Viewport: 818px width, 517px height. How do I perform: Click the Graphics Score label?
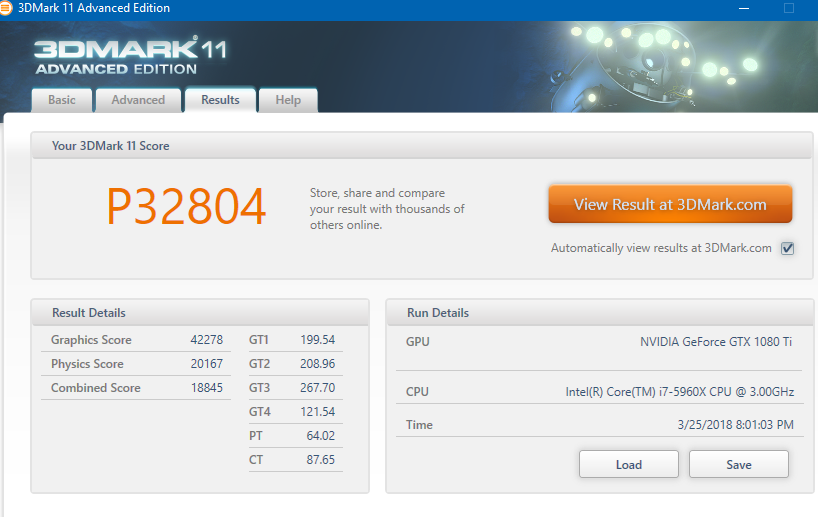point(91,340)
